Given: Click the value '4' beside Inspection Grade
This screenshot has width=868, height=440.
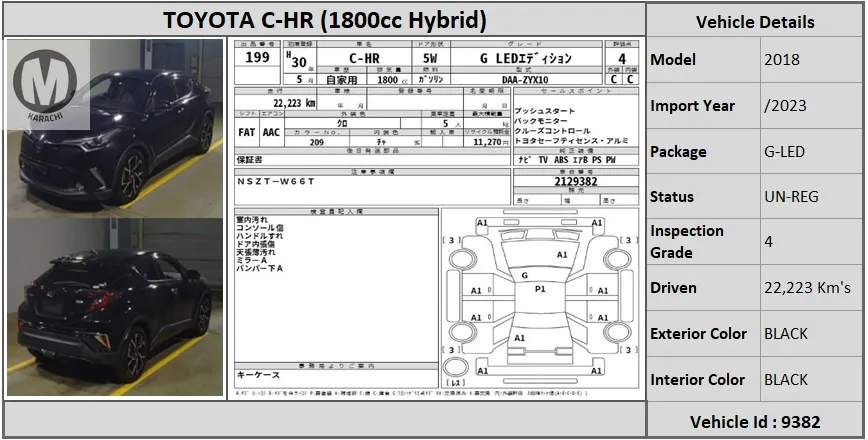Looking at the screenshot, I should point(769,242).
